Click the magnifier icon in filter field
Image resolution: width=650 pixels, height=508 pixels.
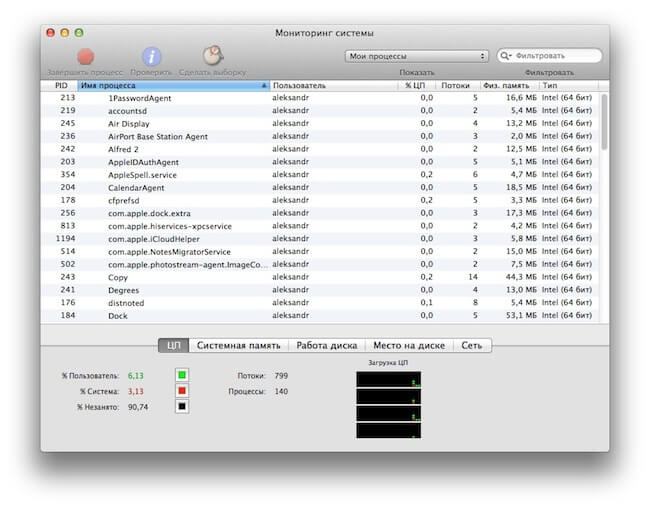505,56
